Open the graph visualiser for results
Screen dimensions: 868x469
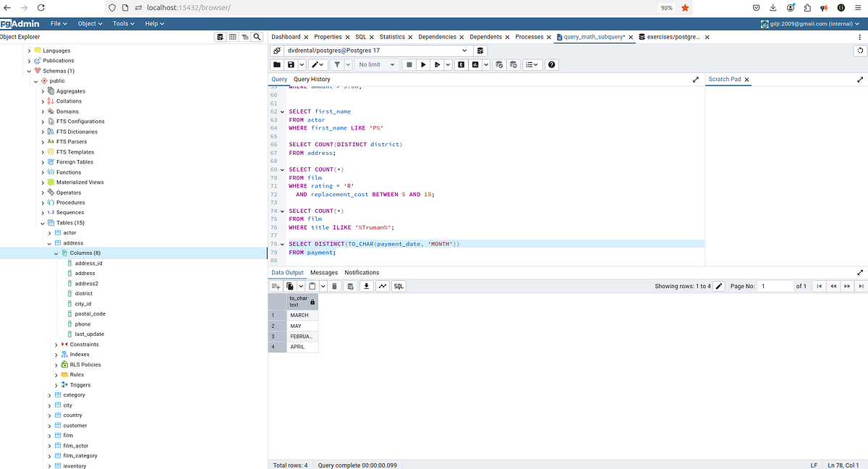[383, 286]
